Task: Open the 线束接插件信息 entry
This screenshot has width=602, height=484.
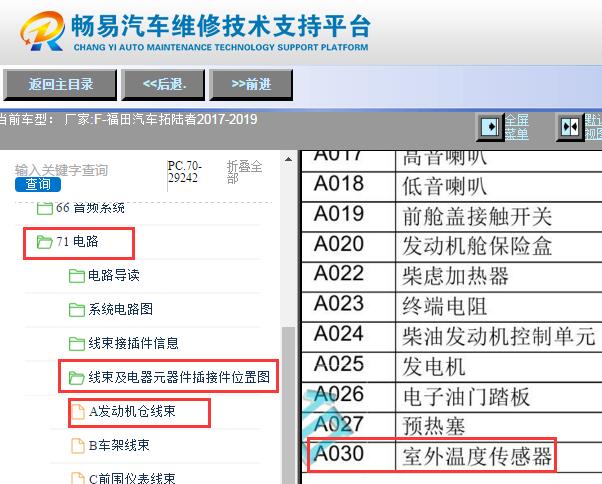Action: 133,343
